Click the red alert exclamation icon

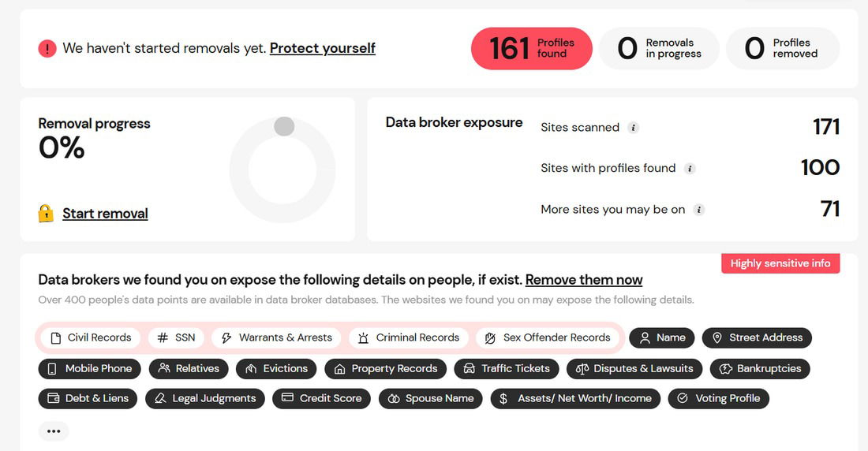47,49
